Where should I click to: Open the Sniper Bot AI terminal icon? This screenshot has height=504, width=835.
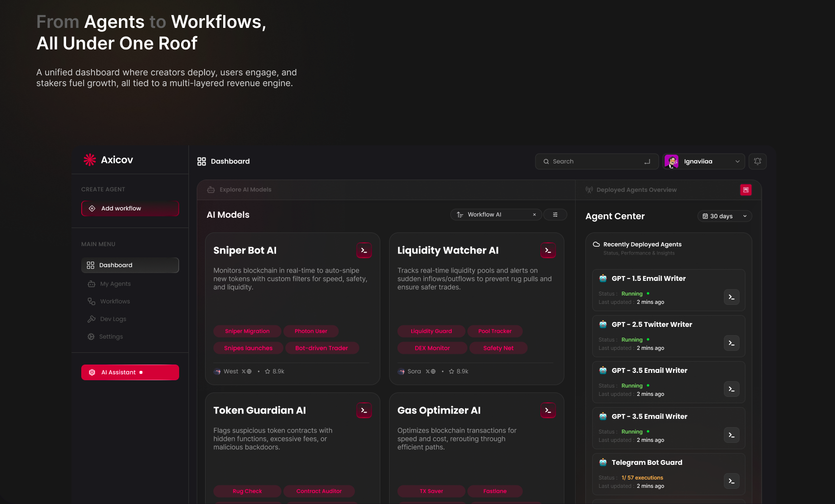(x=364, y=250)
